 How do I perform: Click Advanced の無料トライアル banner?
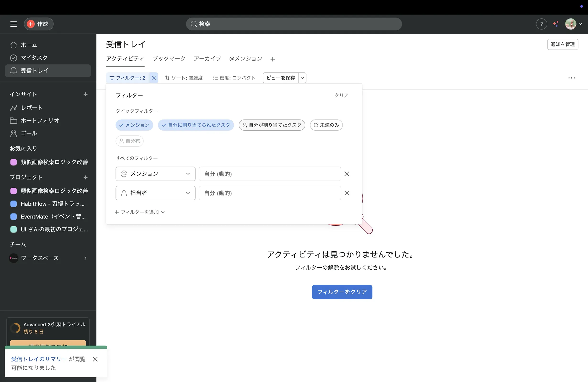click(x=48, y=328)
